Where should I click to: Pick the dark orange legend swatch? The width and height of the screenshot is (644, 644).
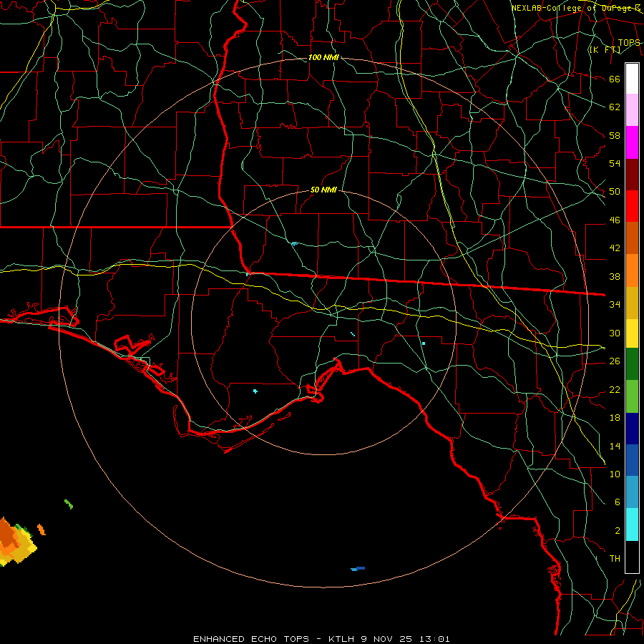632,238
